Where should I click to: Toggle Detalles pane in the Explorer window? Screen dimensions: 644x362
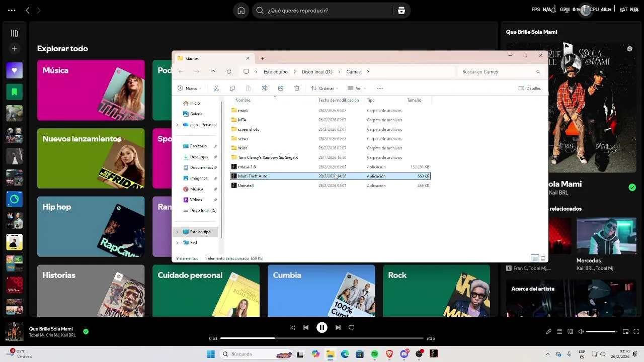[529, 88]
